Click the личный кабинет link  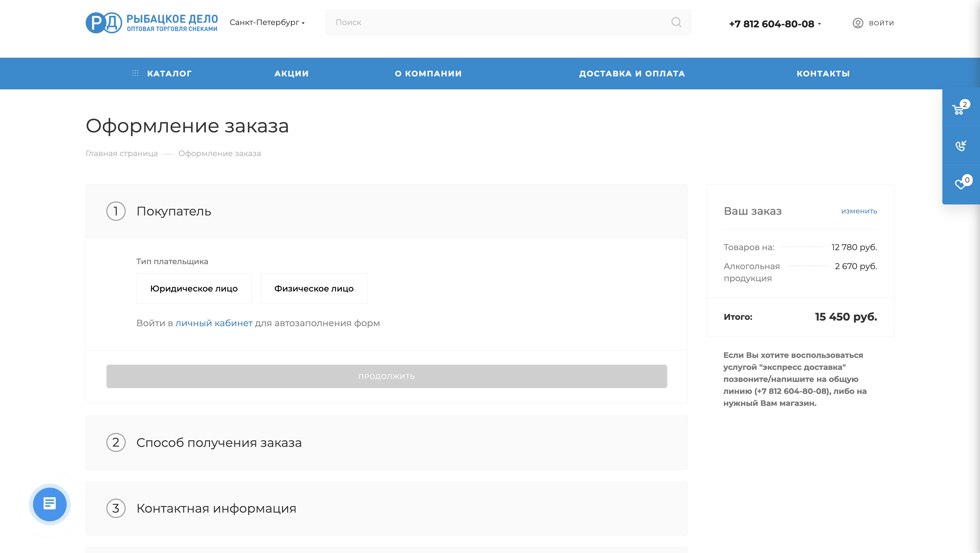coord(214,323)
